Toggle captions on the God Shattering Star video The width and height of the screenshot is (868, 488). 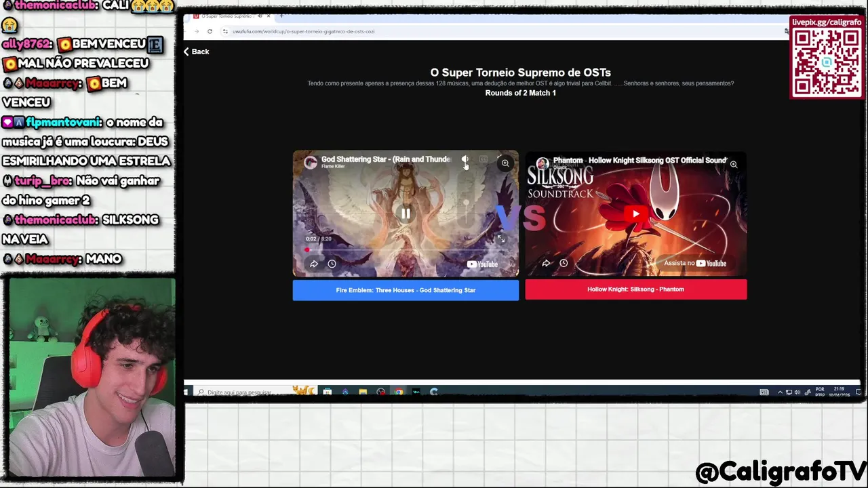[x=484, y=160]
